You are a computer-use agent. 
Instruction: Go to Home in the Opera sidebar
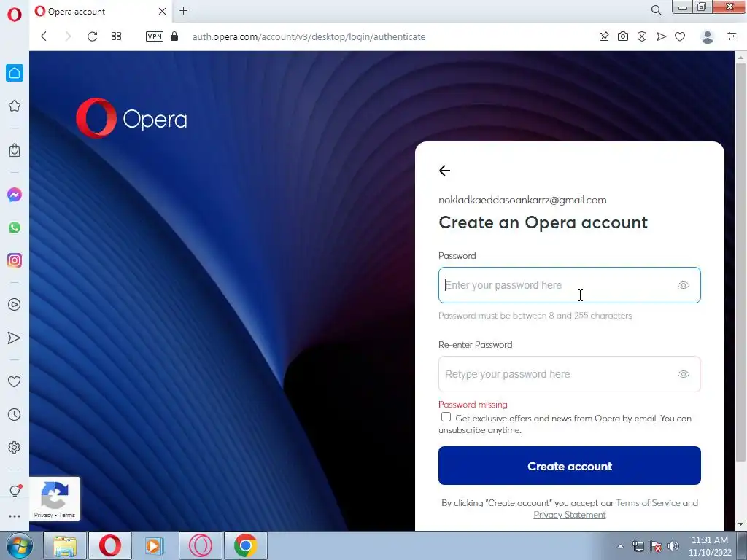coord(15,73)
